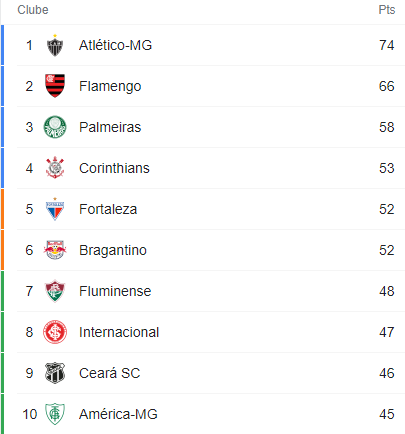The width and height of the screenshot is (405, 434).
Task: Open the Atlético-MG team name link
Action: click(115, 45)
